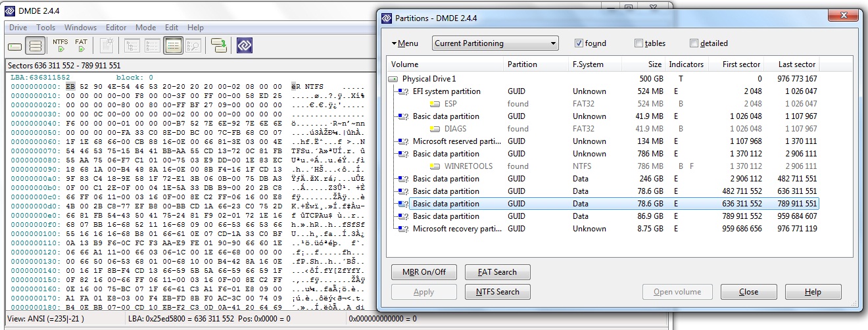
Task: Select the Disk Editor view toolbar icon
Action: click(173, 46)
